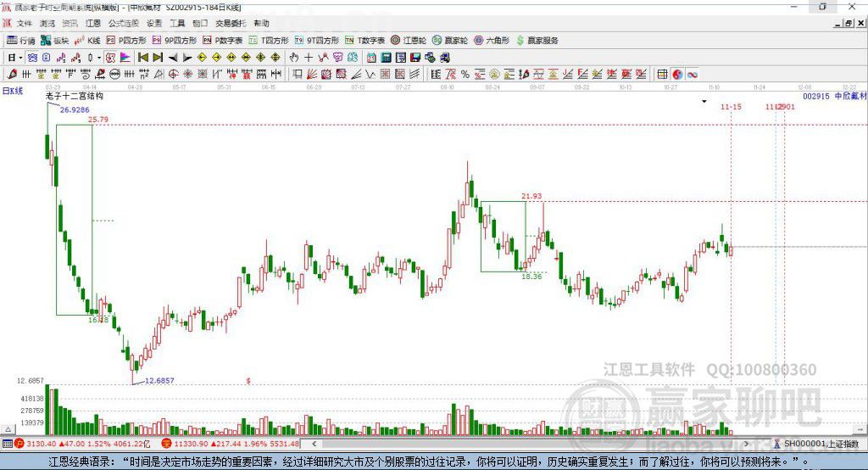Open the P四方形 tool
The width and height of the screenshot is (868, 470).
pyautogui.click(x=126, y=41)
